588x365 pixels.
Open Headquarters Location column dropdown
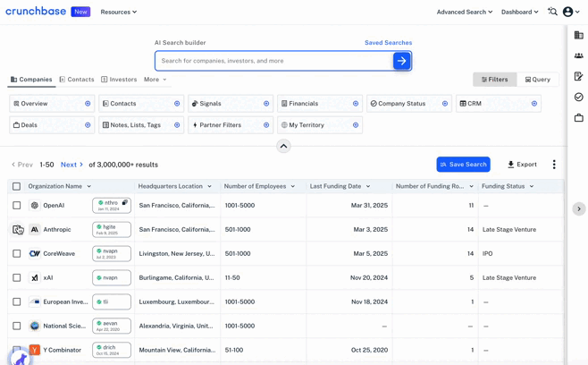coord(209,186)
